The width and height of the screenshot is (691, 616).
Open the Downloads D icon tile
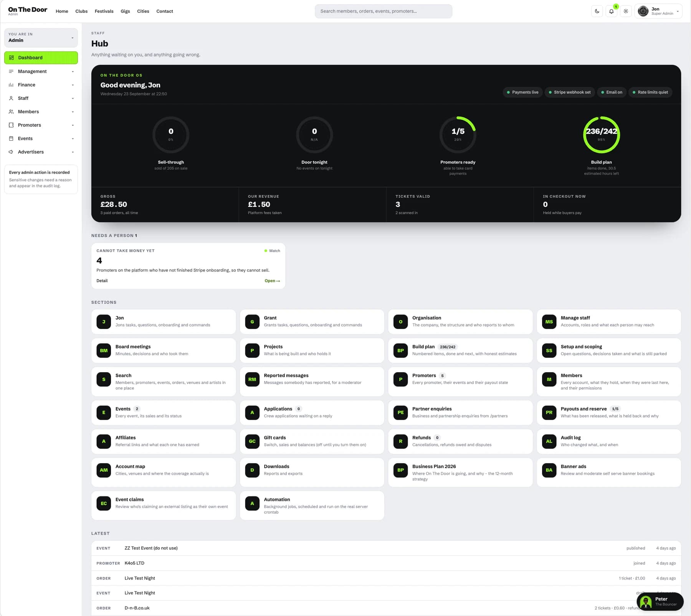click(x=252, y=470)
